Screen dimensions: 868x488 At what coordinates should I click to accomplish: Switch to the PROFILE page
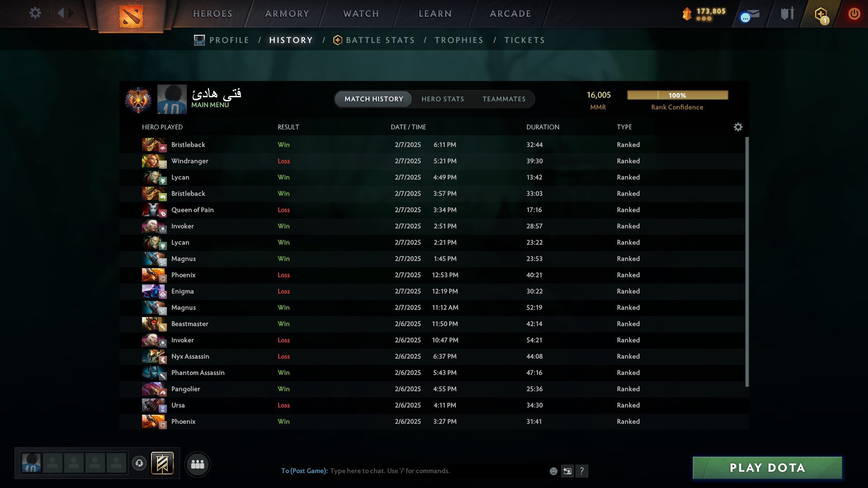click(x=222, y=40)
